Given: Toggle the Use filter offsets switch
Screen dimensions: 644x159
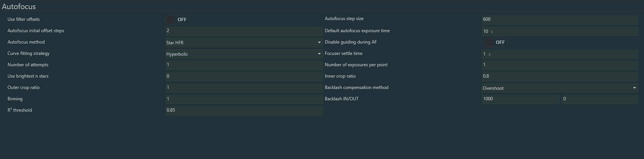Looking at the screenshot, I should [x=177, y=20].
